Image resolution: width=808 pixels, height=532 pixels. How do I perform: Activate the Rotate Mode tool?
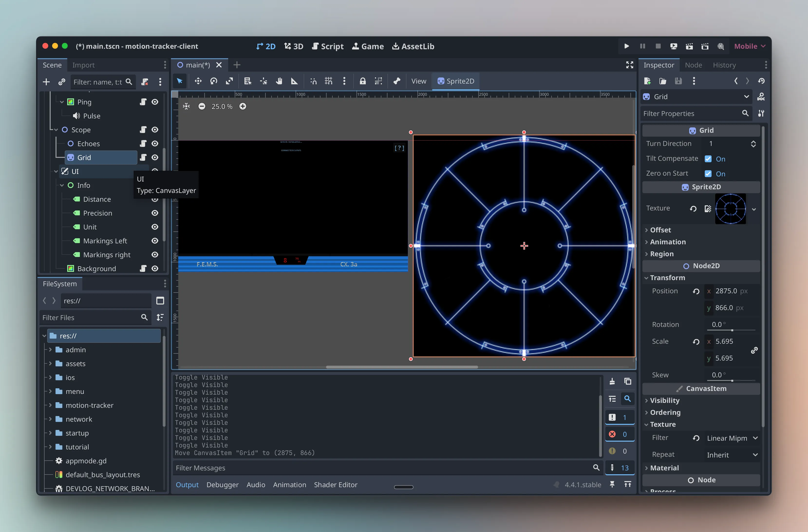214,81
